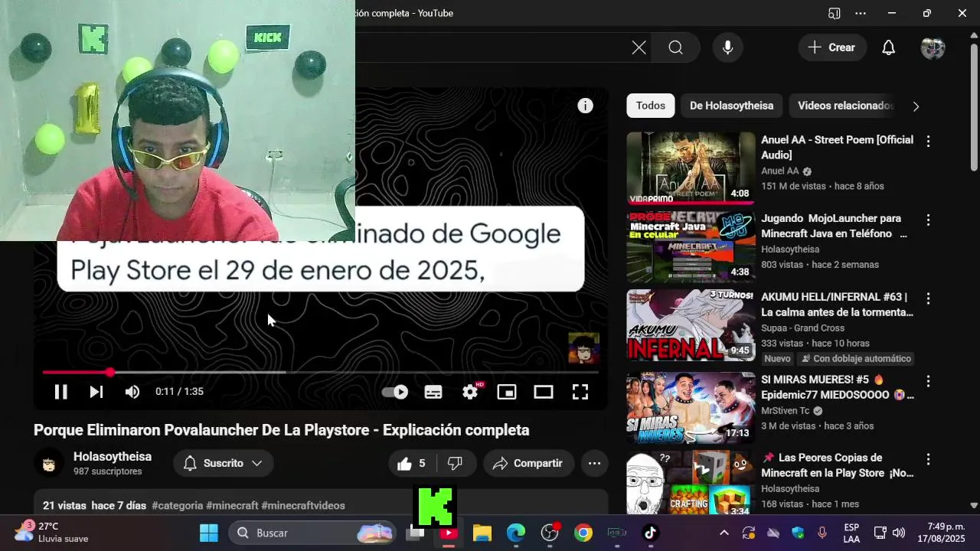Click the search magnifier button
This screenshot has height=551, width=980.
click(675, 47)
